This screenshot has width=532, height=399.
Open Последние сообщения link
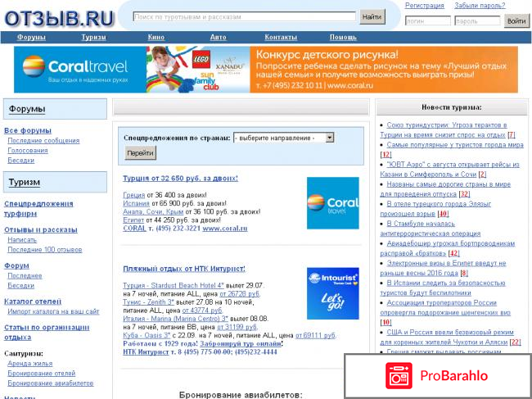43,141
